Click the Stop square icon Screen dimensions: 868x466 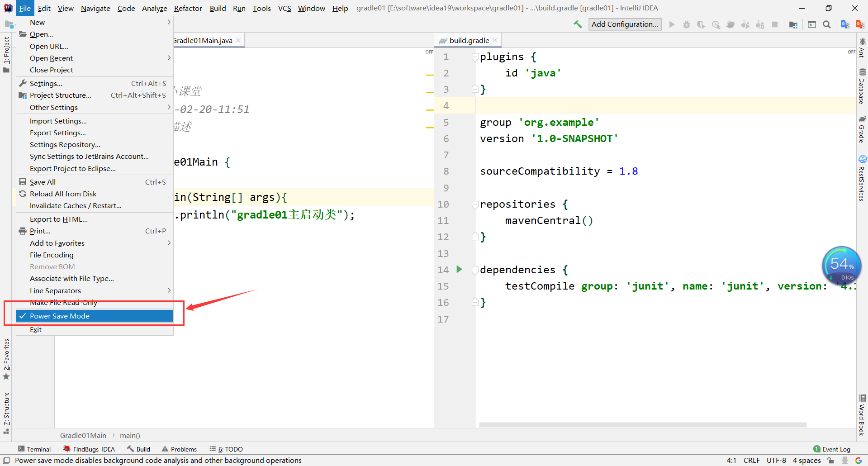click(775, 24)
